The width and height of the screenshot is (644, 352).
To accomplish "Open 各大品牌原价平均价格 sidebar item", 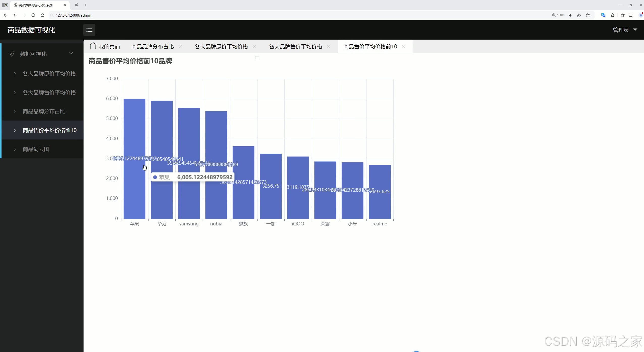I will [x=49, y=74].
